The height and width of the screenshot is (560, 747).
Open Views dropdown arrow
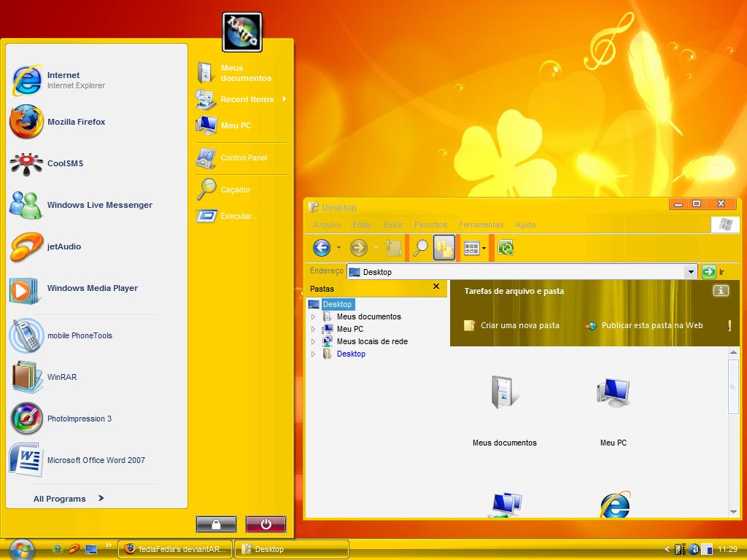coord(484,248)
